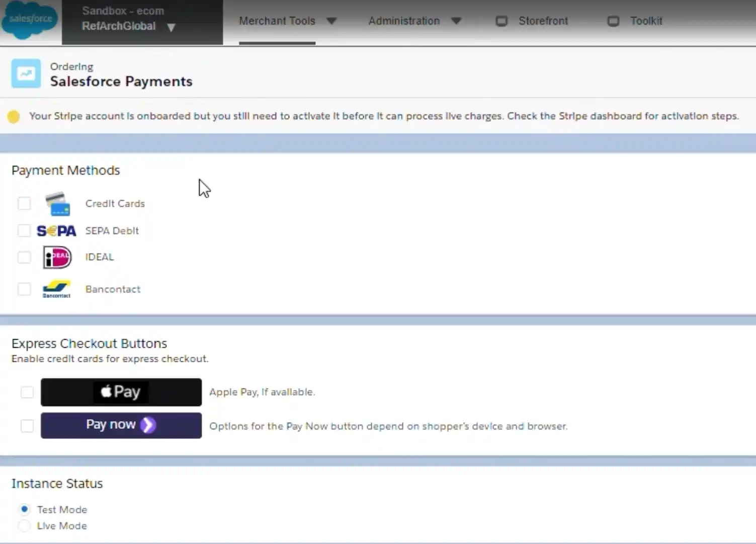Screen dimensions: 756x544
Task: Click the 'Instance Status' heading
Action: [x=57, y=483]
